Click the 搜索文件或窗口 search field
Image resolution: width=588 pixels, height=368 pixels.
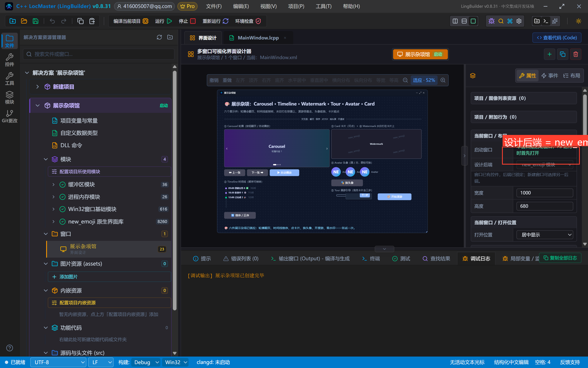[99, 54]
